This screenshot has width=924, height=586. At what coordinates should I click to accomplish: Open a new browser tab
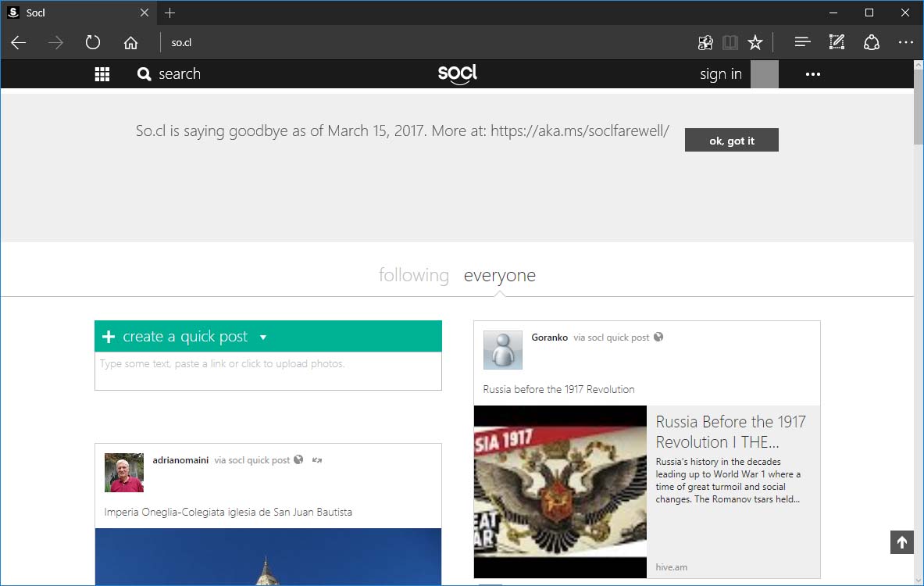[169, 13]
